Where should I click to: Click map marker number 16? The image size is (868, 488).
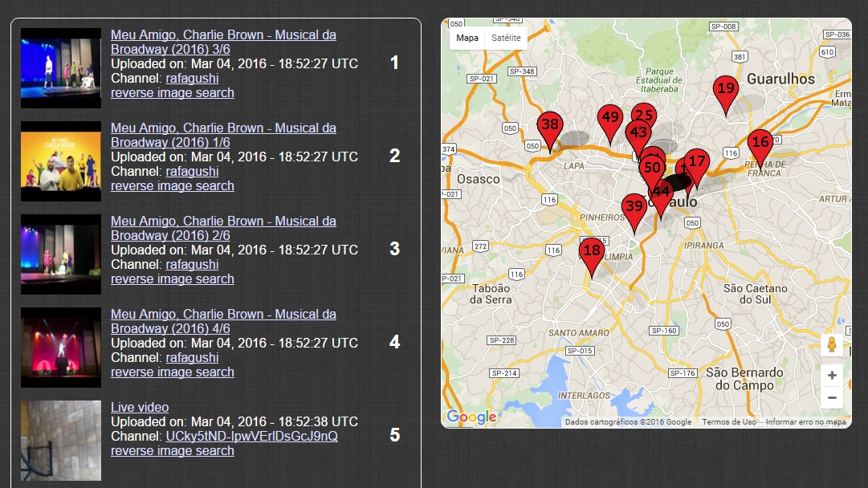coord(760,148)
